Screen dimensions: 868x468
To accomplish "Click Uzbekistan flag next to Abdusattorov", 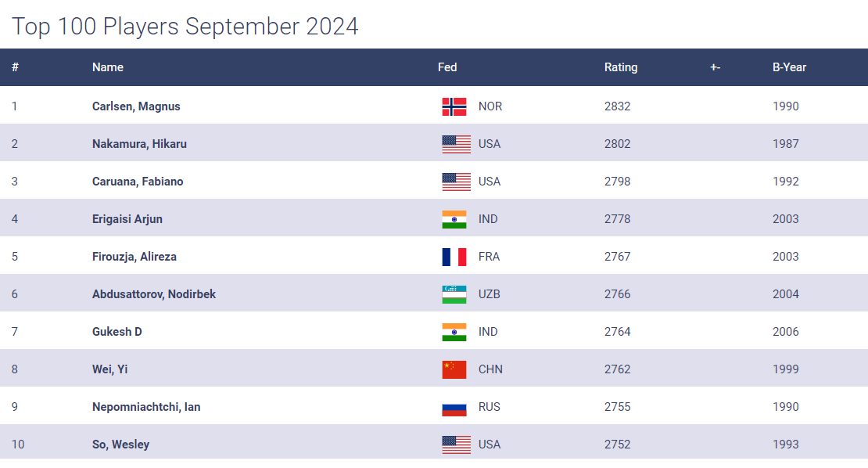I will (454, 294).
